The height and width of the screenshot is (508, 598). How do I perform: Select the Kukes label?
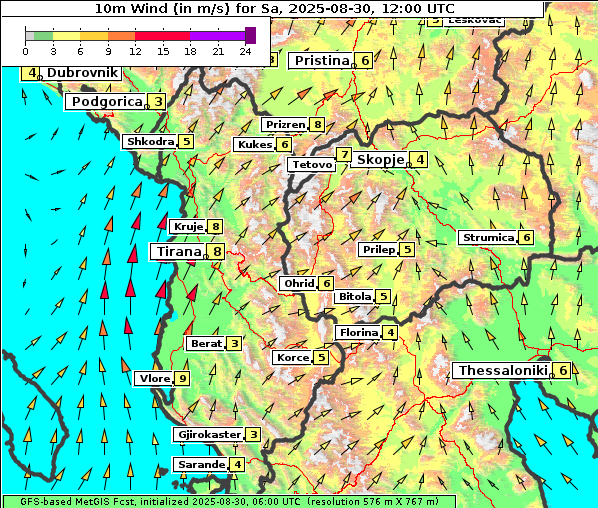click(x=255, y=145)
